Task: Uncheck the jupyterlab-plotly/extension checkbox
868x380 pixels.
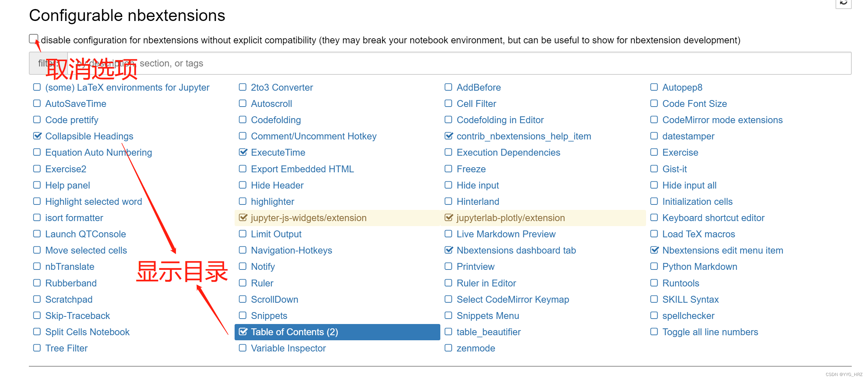Action: 449,218
